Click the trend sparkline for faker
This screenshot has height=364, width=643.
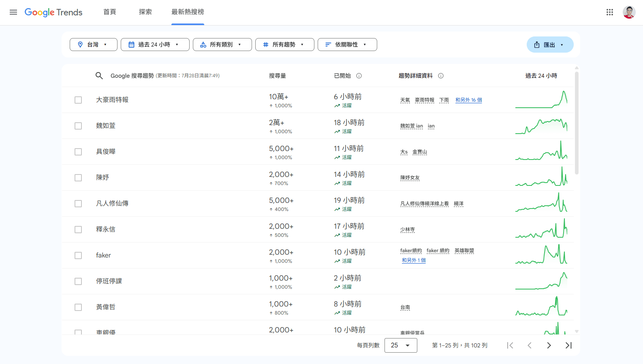pyautogui.click(x=541, y=254)
